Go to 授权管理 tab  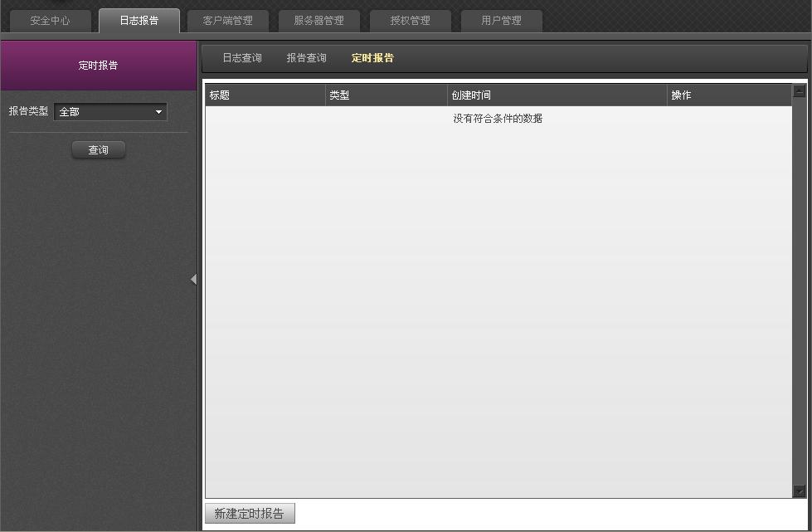coord(410,21)
